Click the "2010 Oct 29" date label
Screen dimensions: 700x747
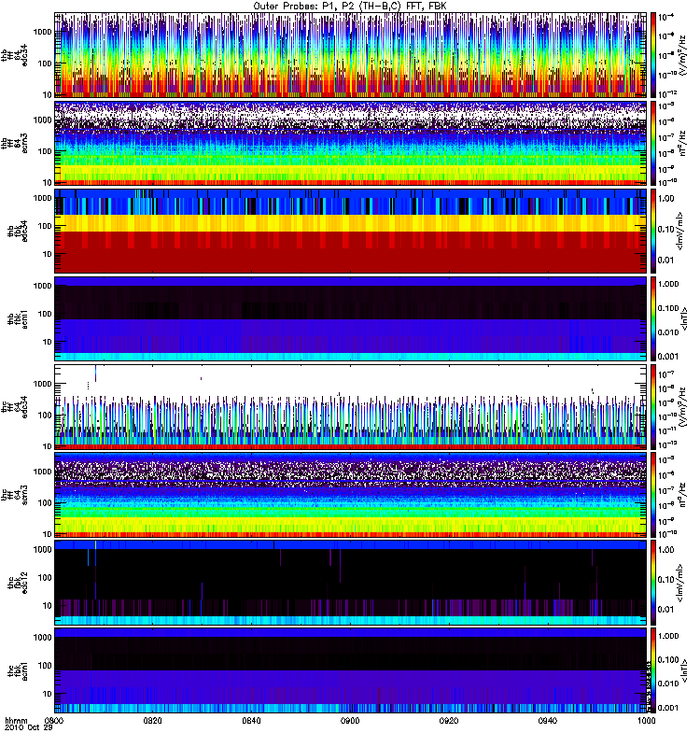(29, 728)
